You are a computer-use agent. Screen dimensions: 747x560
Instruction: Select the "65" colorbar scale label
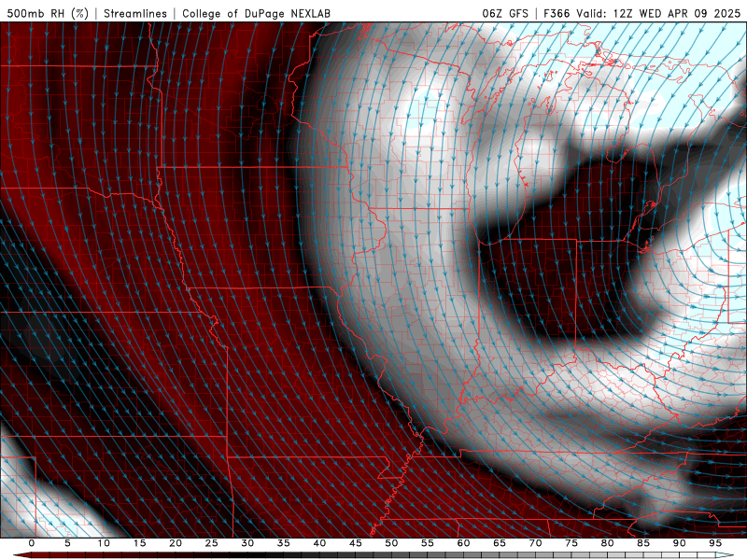tap(500, 543)
